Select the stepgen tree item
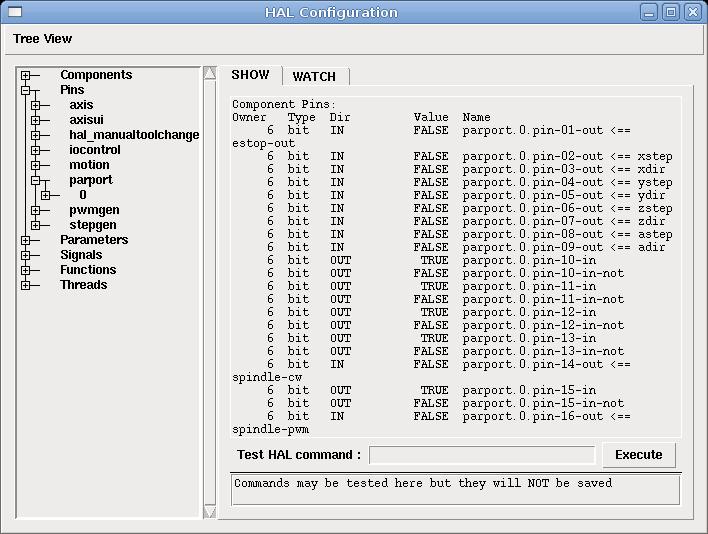The width and height of the screenshot is (708, 534). click(93, 225)
